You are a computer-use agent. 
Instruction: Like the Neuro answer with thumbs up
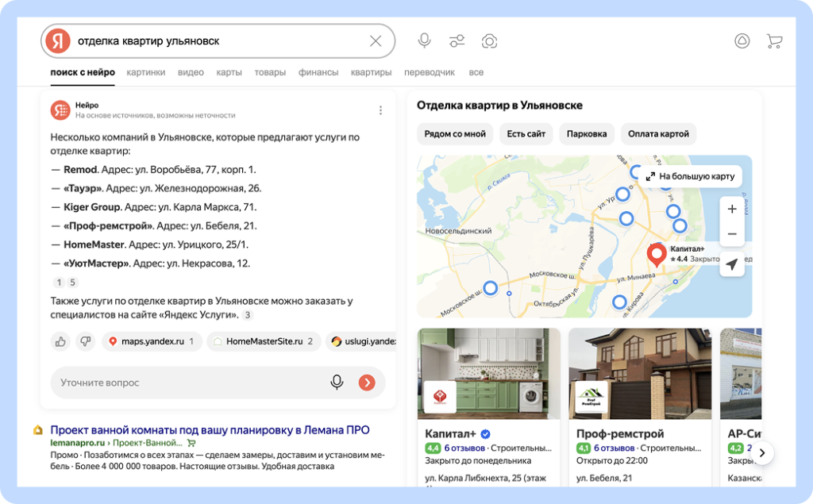click(x=60, y=341)
